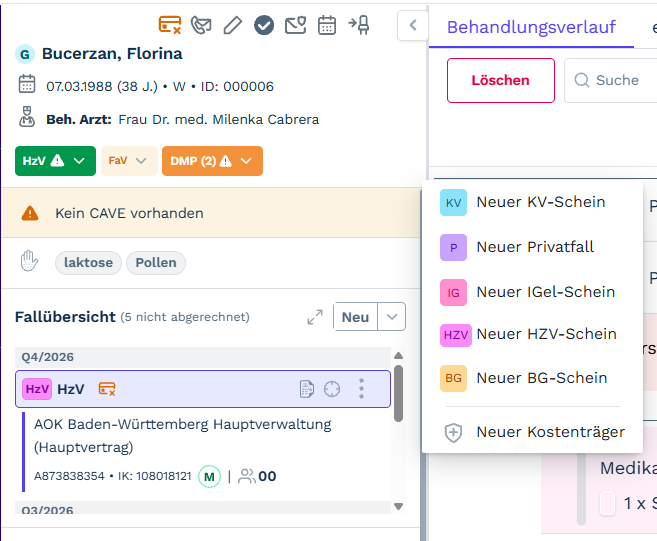Click the Fallübersicht scrollbar up arrow
The width and height of the screenshot is (657, 541).
click(x=398, y=356)
